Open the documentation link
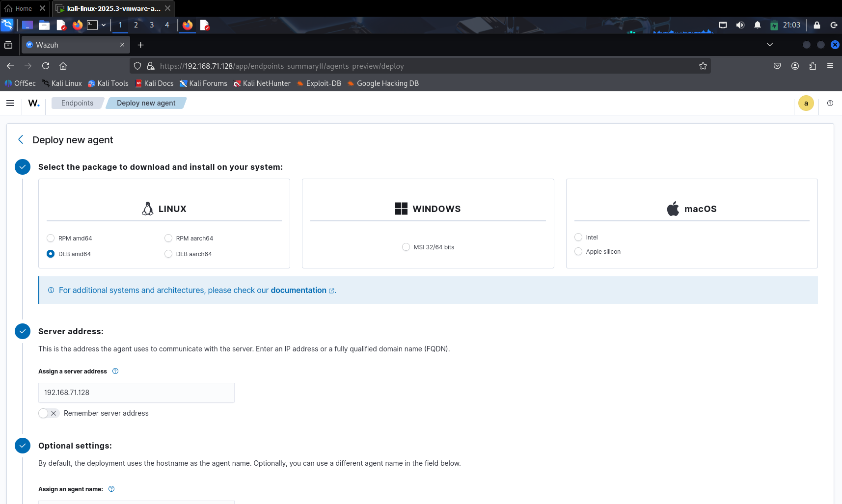 point(299,290)
